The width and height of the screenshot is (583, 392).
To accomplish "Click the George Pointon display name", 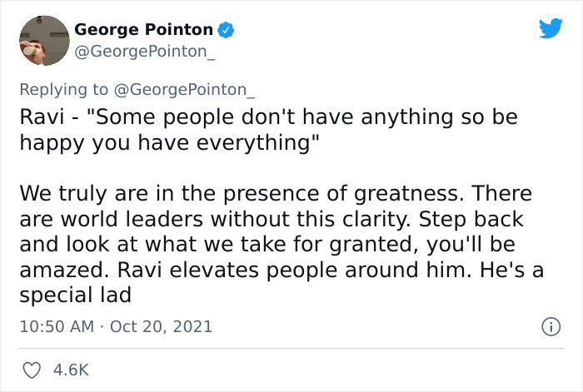I will (143, 30).
